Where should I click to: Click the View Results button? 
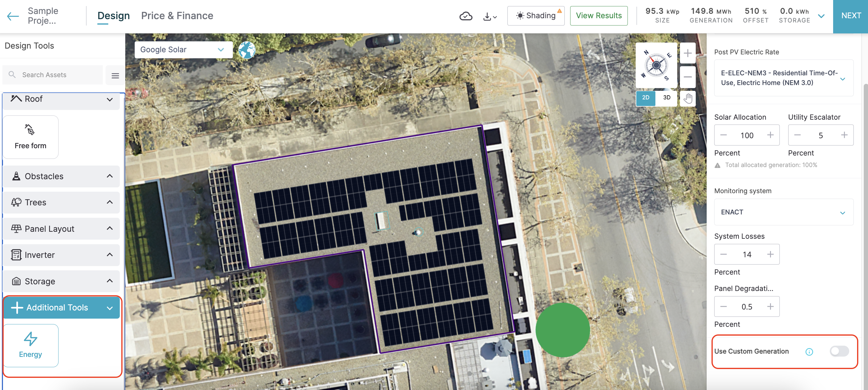[598, 16]
